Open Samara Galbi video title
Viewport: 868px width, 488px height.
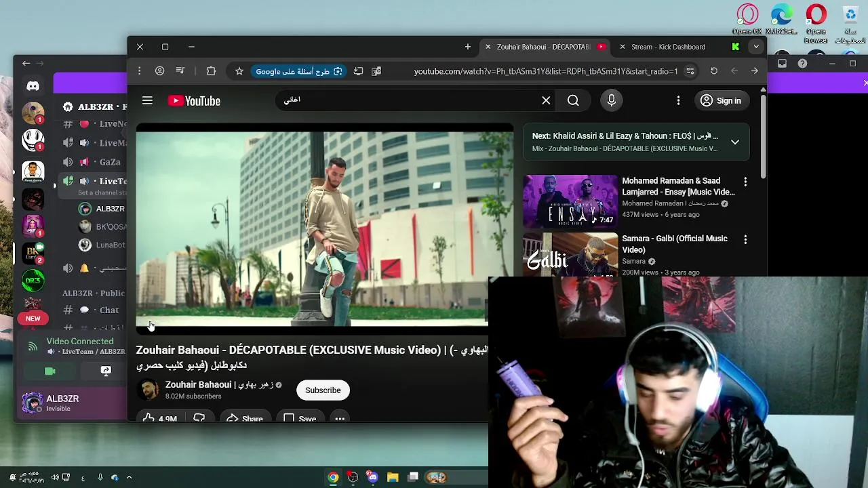(x=675, y=244)
